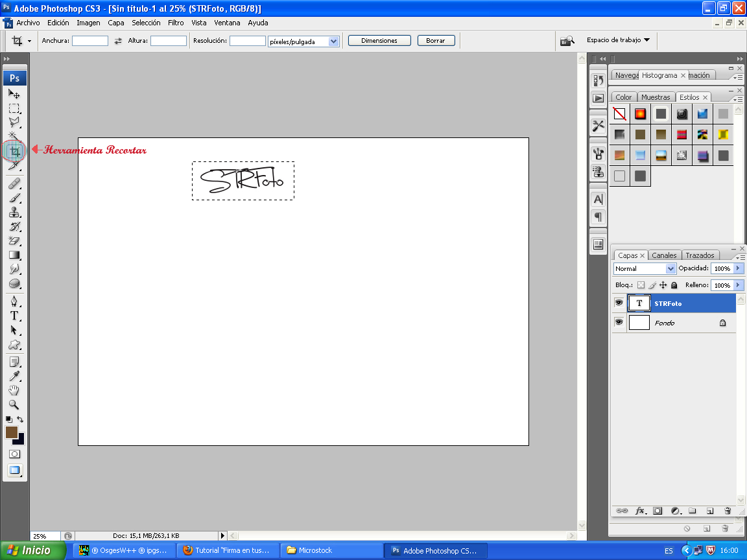Reset default foreground and background colors
The height and width of the screenshot is (560, 747).
click(8, 419)
